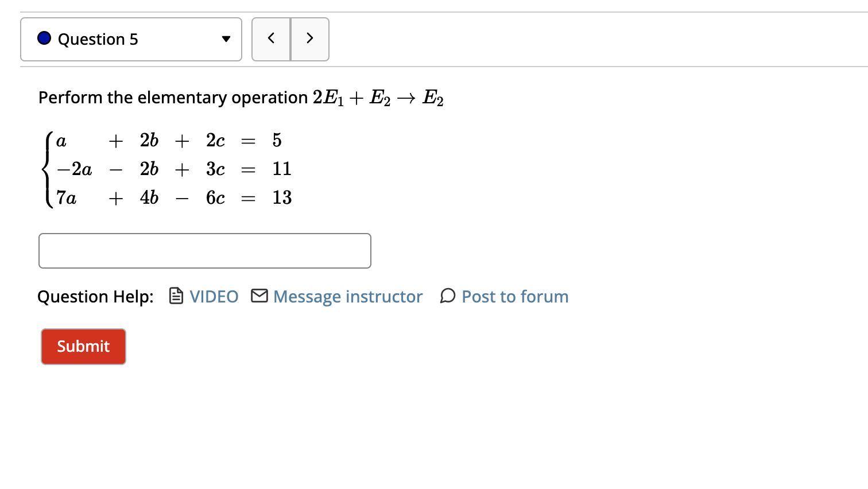Click the speech bubble icon before Post to forum
868x489 pixels.
[447, 296]
